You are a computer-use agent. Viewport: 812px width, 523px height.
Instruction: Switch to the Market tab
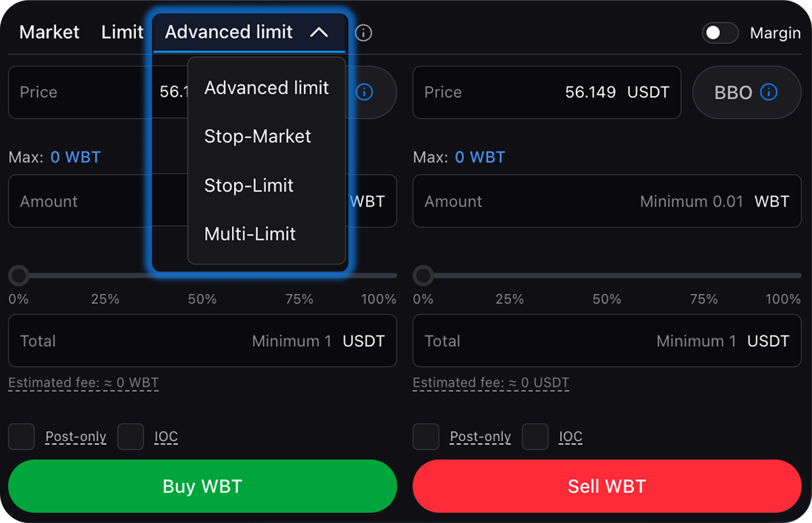(x=49, y=32)
